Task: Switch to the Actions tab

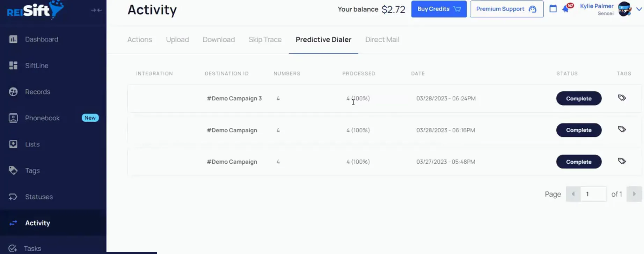Action: [140, 40]
